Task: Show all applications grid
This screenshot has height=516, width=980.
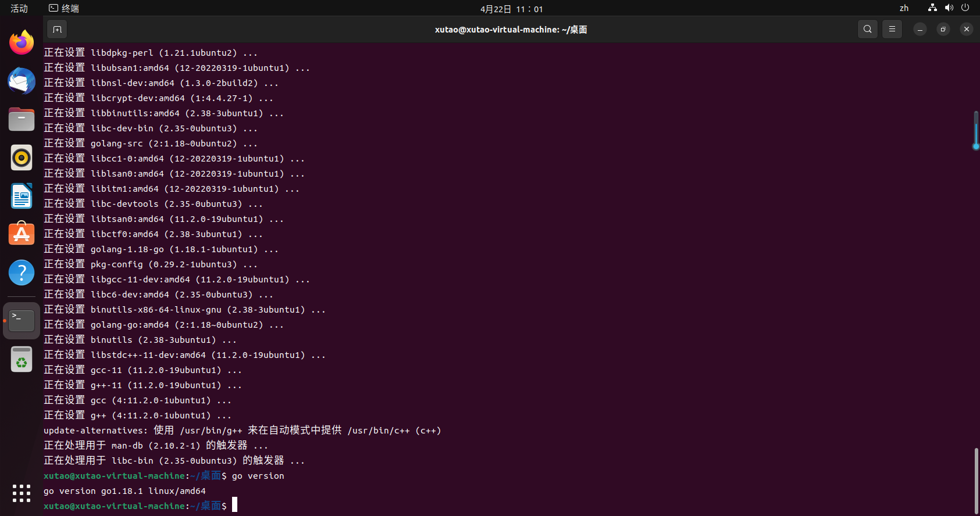Action: click(x=22, y=493)
